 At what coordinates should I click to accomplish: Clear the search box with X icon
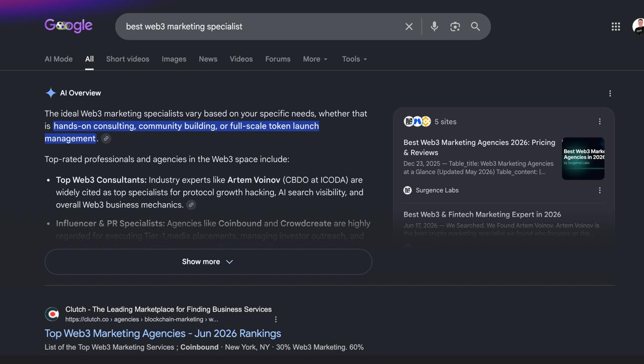pyautogui.click(x=409, y=27)
